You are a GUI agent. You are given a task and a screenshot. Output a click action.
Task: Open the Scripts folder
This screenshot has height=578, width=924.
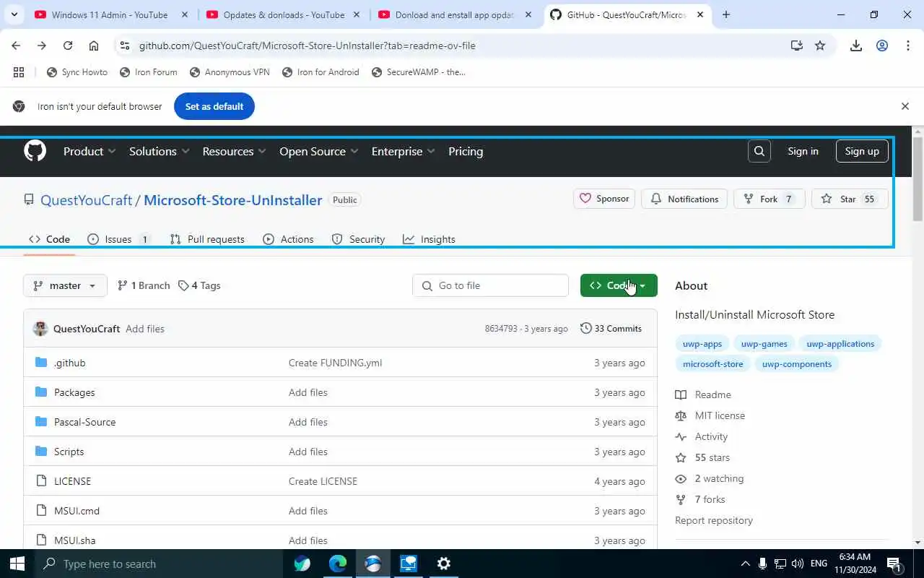[x=69, y=452]
